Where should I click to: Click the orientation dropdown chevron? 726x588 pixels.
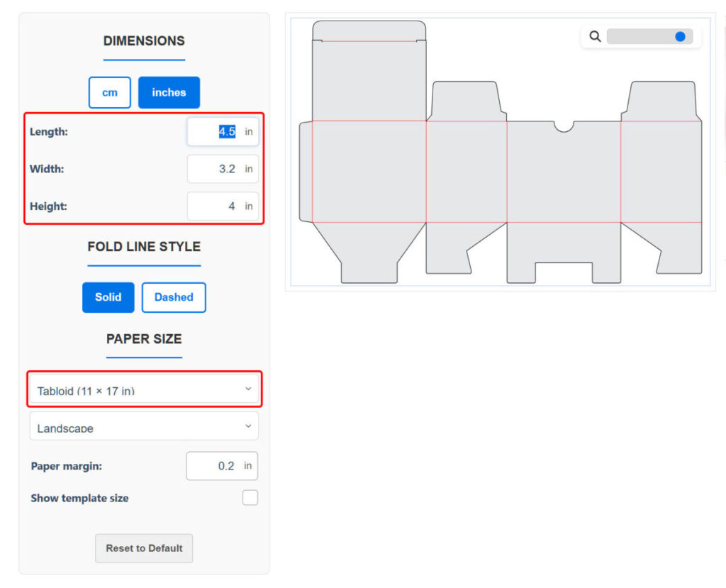click(x=247, y=426)
